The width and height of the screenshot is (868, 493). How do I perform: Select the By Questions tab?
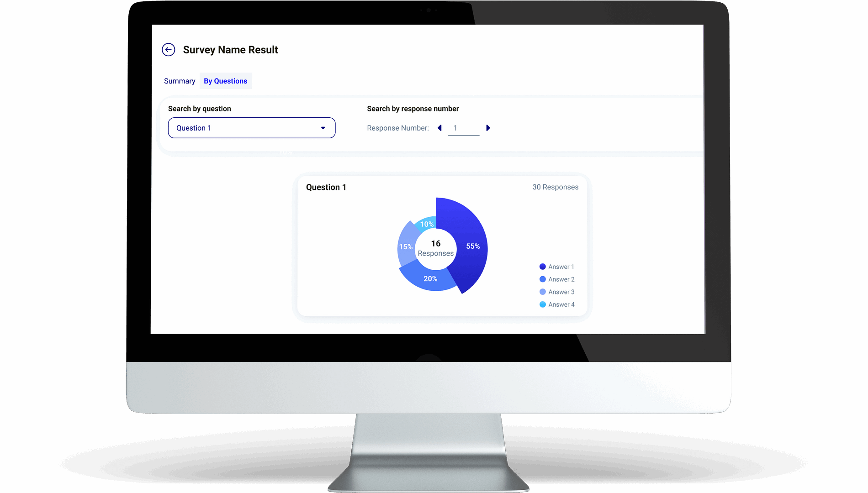(x=225, y=81)
